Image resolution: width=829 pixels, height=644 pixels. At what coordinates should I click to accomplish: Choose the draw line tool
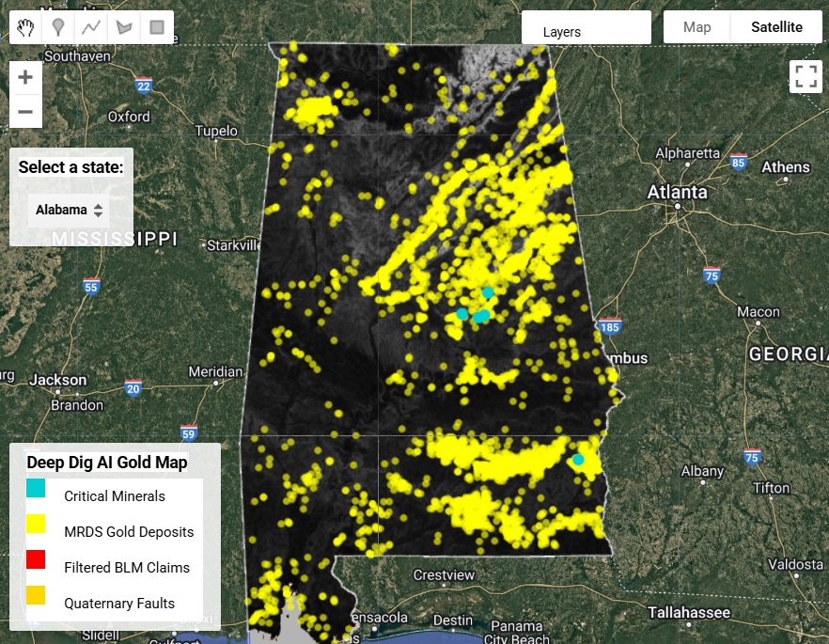pos(91,27)
